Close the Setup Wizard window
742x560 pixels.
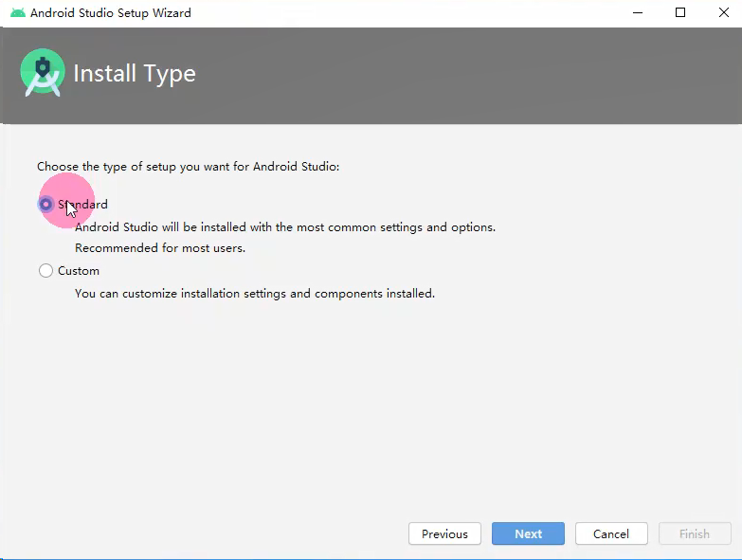pos(724,12)
